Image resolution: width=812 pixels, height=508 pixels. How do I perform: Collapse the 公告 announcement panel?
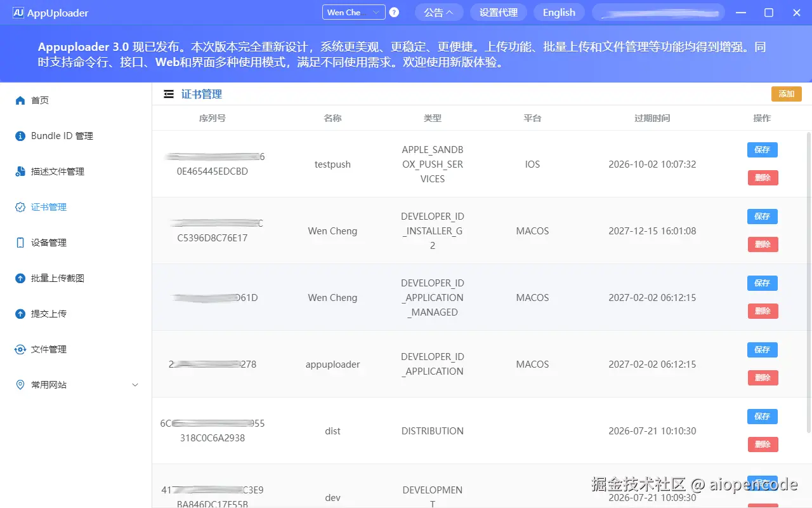pos(439,11)
